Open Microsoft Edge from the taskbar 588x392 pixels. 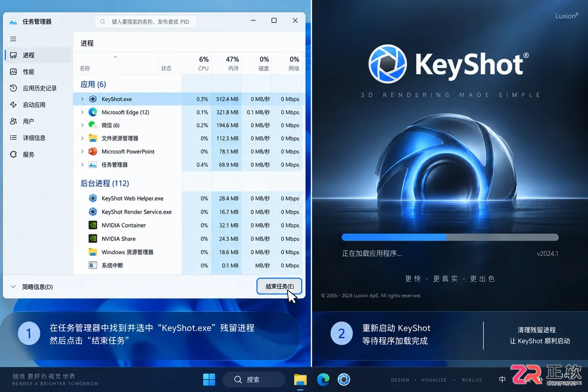(x=323, y=379)
